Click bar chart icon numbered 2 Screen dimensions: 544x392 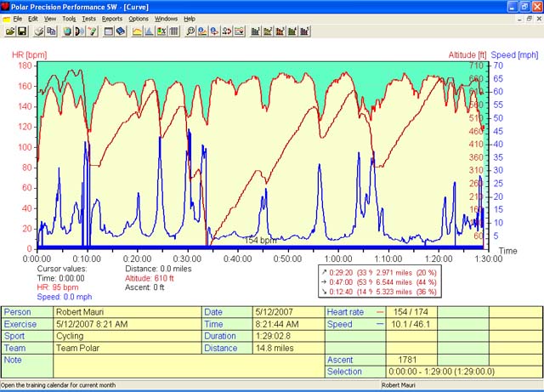pos(268,31)
